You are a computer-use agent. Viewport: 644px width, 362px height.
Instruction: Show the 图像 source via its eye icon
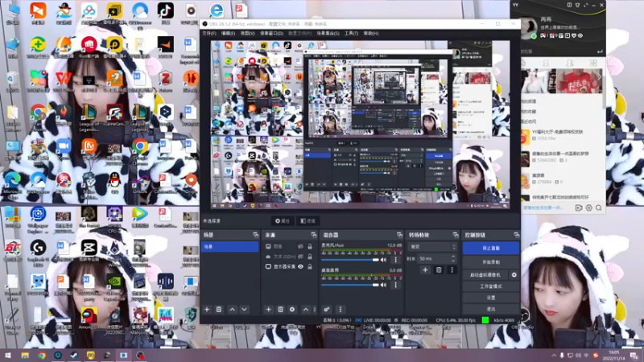(x=300, y=247)
